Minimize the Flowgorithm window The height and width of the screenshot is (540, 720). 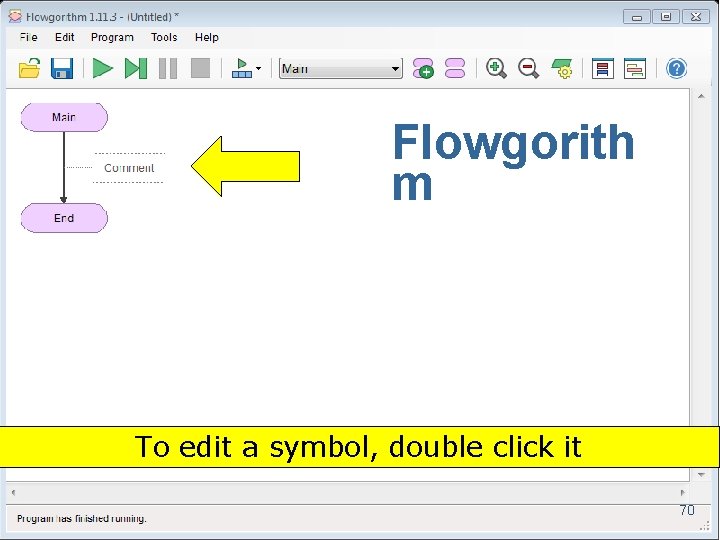point(636,17)
